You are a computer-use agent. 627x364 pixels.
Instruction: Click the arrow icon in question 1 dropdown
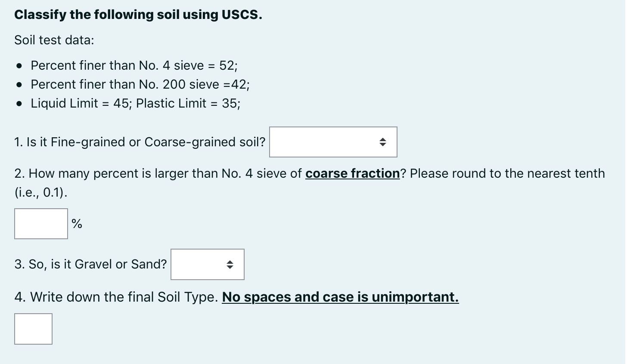[382, 142]
